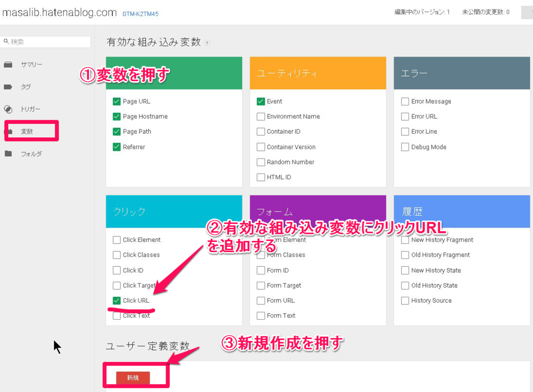
Task: Click the search magnifier icon in the sidebar
Action: point(6,42)
